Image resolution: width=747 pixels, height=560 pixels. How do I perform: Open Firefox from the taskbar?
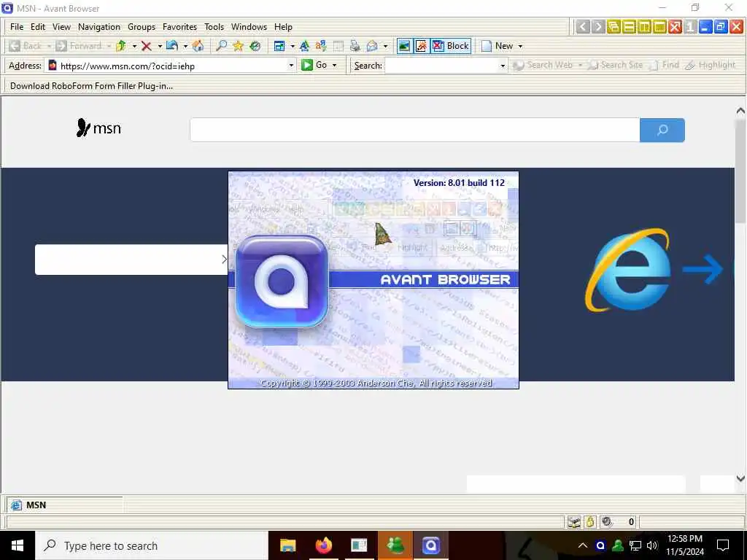click(x=323, y=545)
